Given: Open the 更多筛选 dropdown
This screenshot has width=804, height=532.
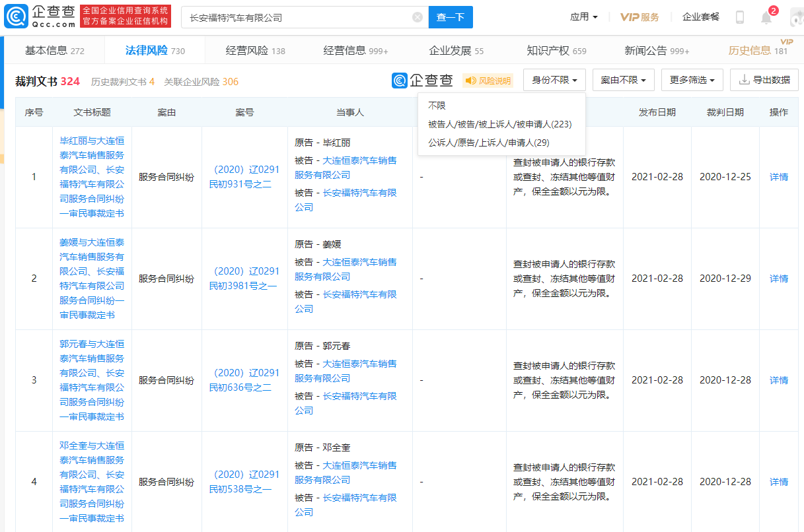Looking at the screenshot, I should [692, 79].
